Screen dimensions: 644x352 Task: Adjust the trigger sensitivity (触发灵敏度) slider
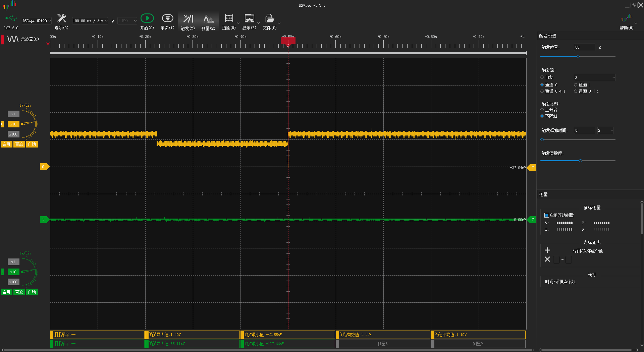[x=580, y=161]
